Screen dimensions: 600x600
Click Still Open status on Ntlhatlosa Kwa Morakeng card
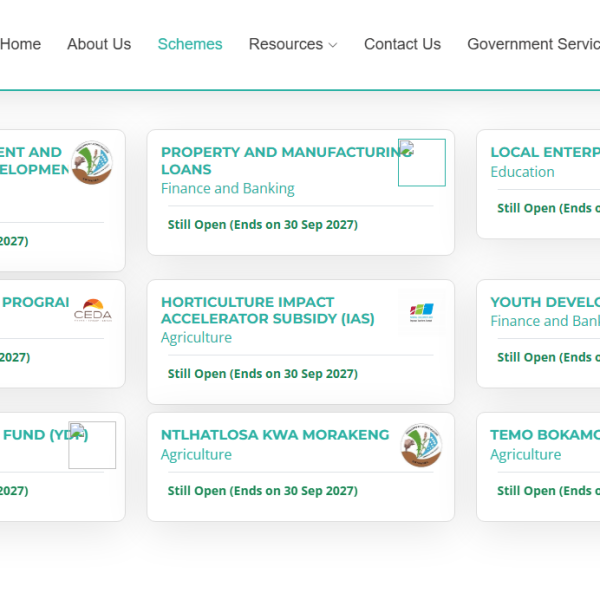262,491
